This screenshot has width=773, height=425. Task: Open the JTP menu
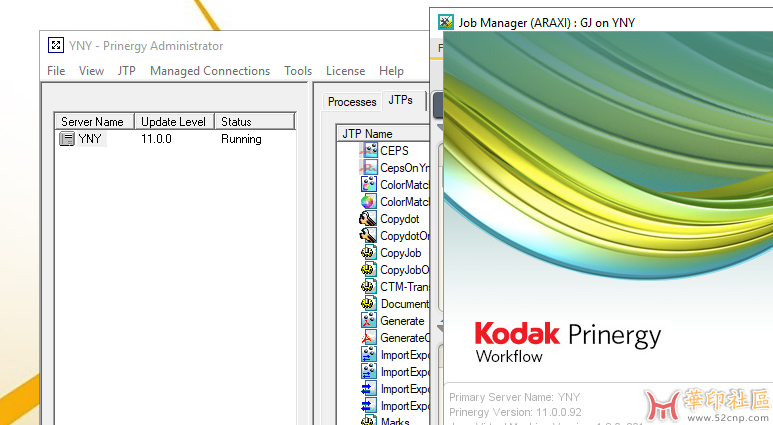pos(126,71)
